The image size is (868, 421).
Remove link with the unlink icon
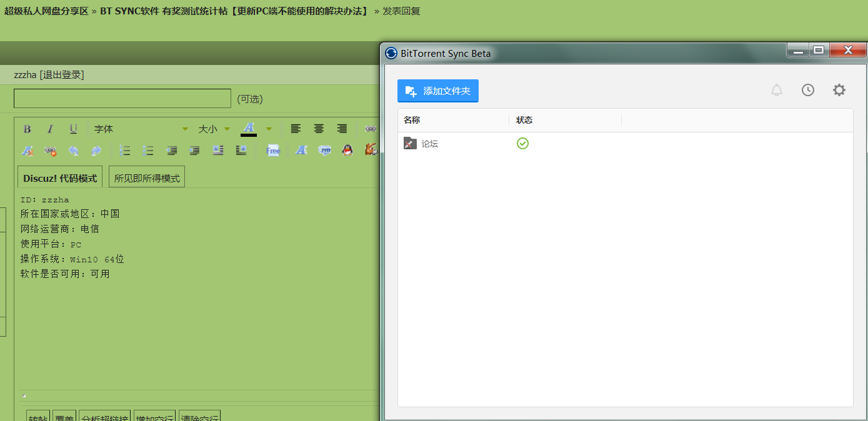[x=50, y=151]
